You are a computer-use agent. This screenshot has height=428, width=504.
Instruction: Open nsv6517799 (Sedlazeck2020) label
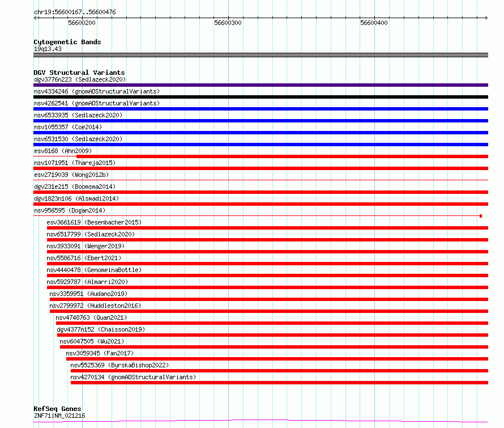[x=91, y=234]
